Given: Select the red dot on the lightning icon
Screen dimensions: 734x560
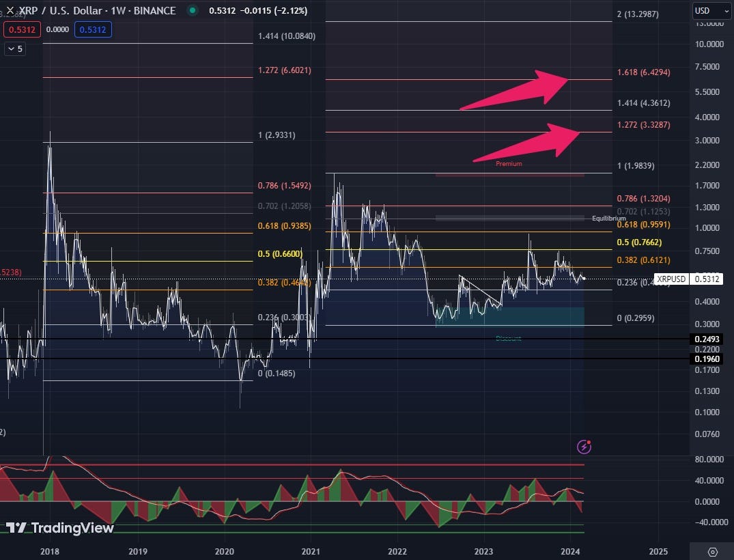Looking at the screenshot, I should (x=589, y=442).
